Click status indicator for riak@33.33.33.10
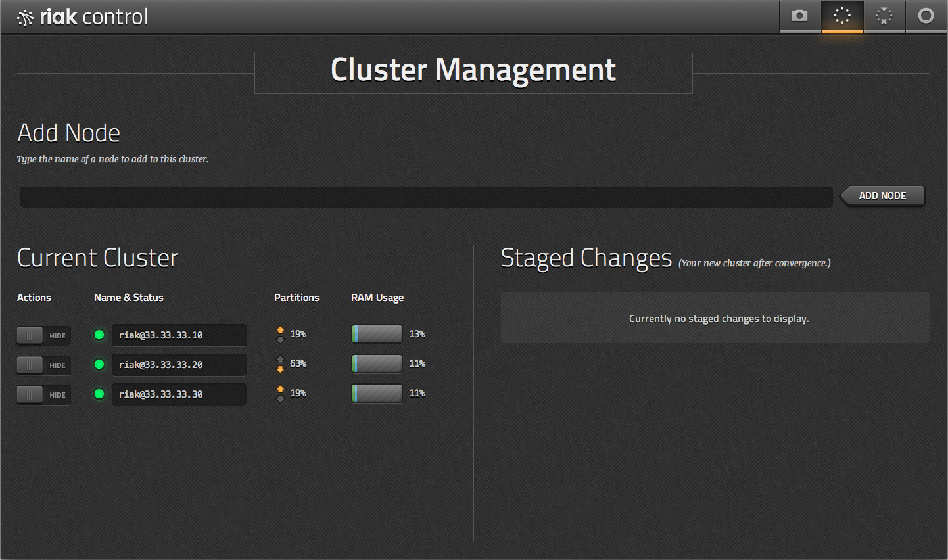 (x=99, y=335)
